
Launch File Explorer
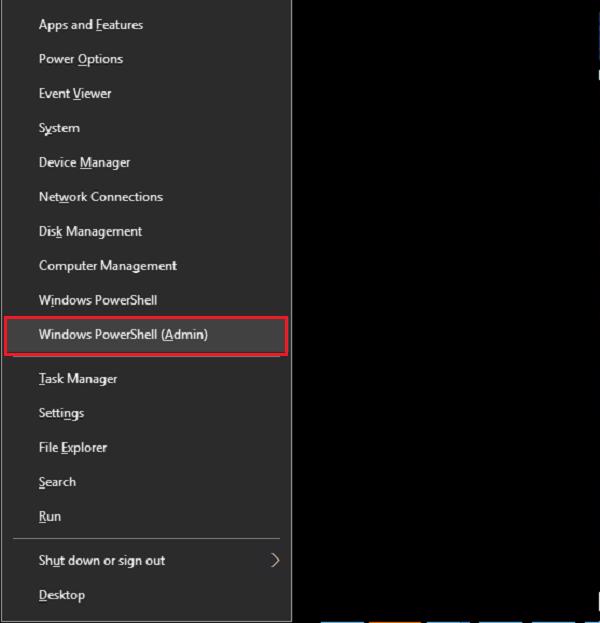click(146, 448)
